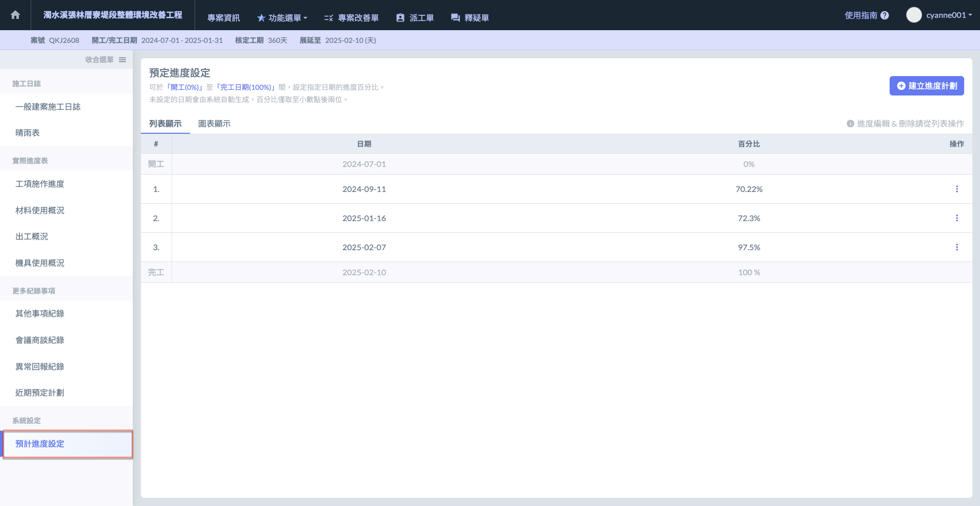This screenshot has width=980, height=506.
Task: Collapse the sidebar with hamburger menu icon
Action: [123, 60]
